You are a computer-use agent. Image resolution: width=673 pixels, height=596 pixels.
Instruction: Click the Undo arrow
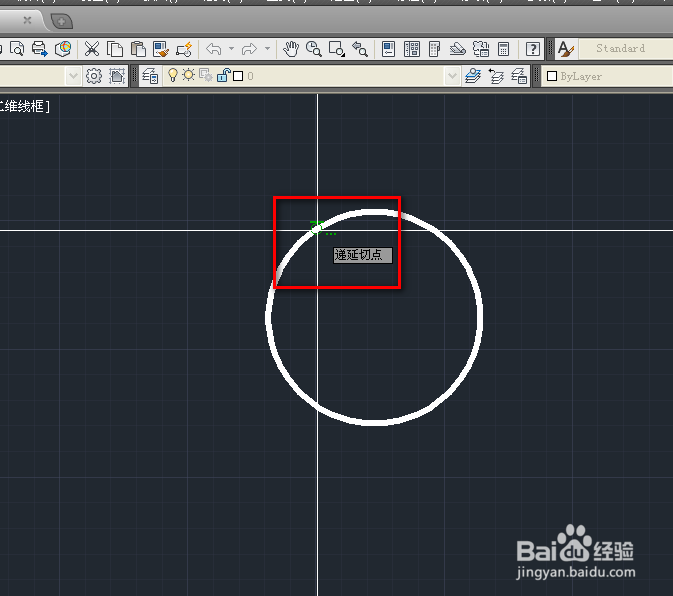(x=213, y=49)
